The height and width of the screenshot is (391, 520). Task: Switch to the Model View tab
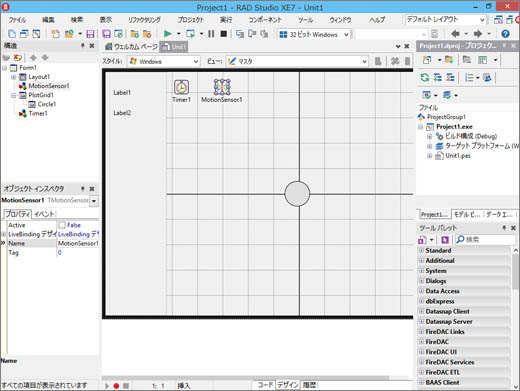[467, 214]
